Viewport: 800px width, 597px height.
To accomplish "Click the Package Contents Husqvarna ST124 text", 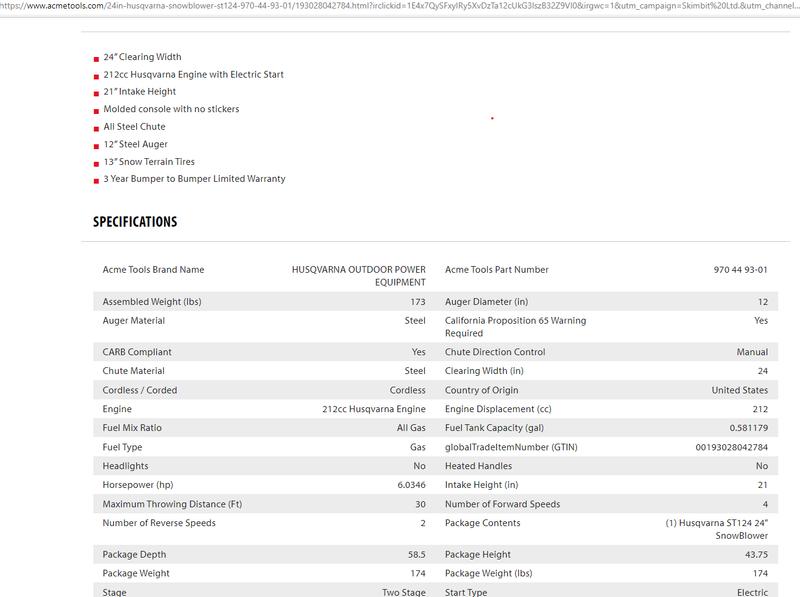I will point(716,529).
